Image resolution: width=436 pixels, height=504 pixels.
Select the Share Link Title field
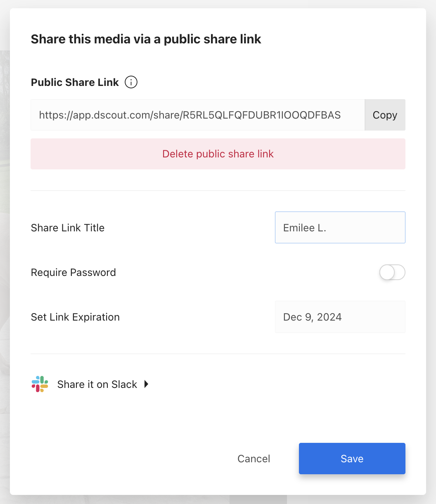tap(340, 227)
